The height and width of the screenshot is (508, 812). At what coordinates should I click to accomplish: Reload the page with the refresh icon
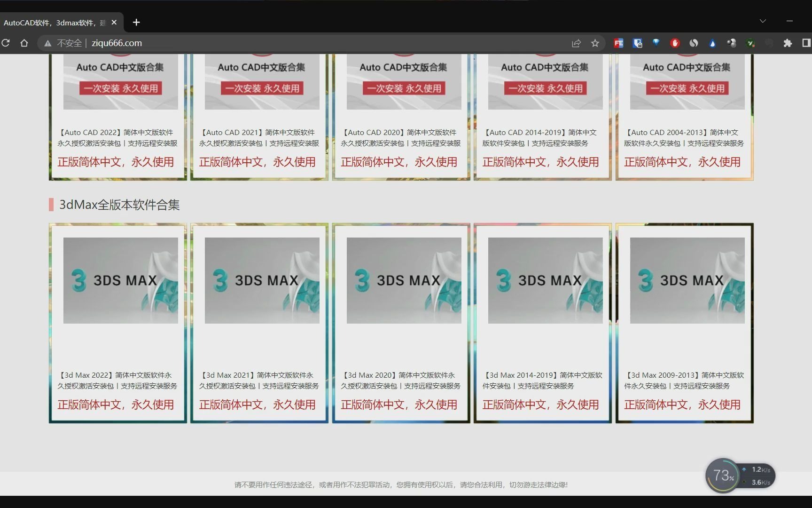click(6, 43)
